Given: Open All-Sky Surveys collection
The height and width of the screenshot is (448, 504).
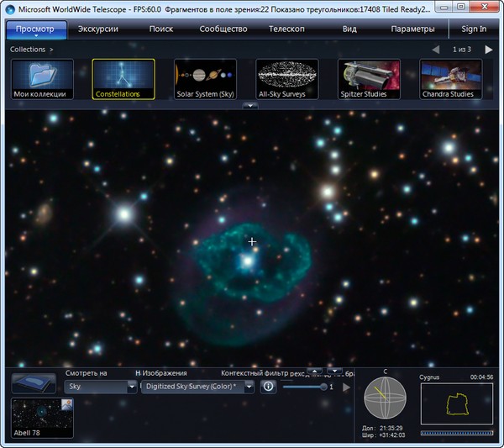Looking at the screenshot, I should click(287, 79).
